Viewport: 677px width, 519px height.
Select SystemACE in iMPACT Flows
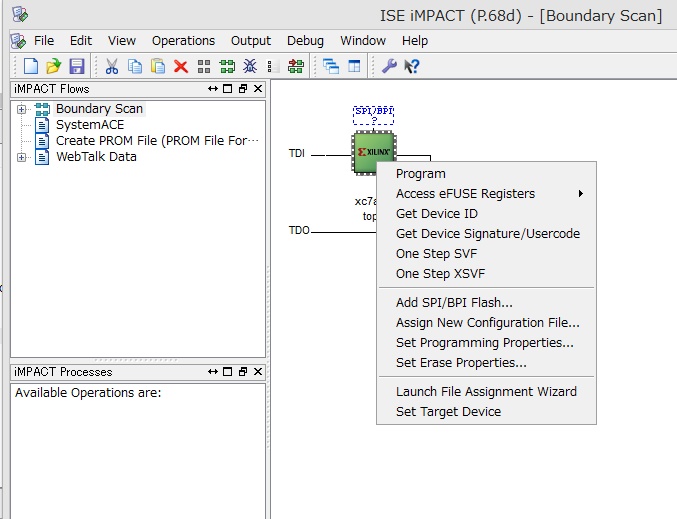90,125
